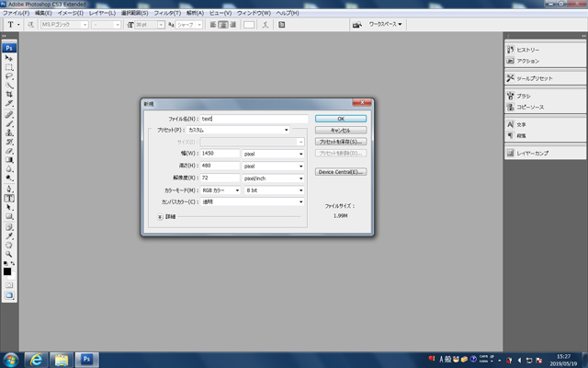Screen dimensions: 588x368
Task: Expand the Advanced (詳細) section
Action: (x=159, y=217)
